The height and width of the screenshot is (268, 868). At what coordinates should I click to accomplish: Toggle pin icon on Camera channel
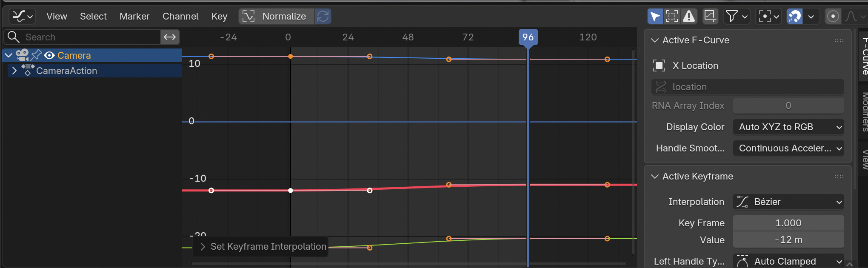(36, 55)
